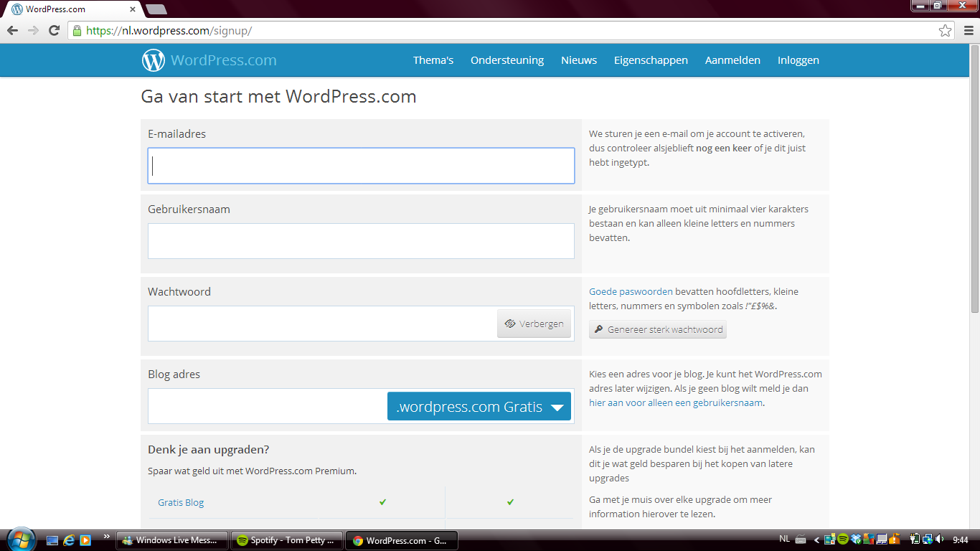Toggle password visibility with Verbergen
This screenshot has width=980, height=551.
click(534, 324)
